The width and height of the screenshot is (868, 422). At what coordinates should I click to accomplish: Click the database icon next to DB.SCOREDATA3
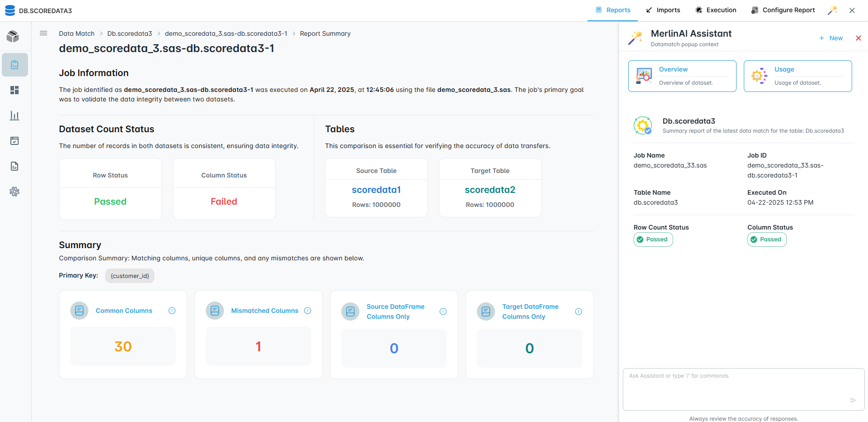(10, 10)
